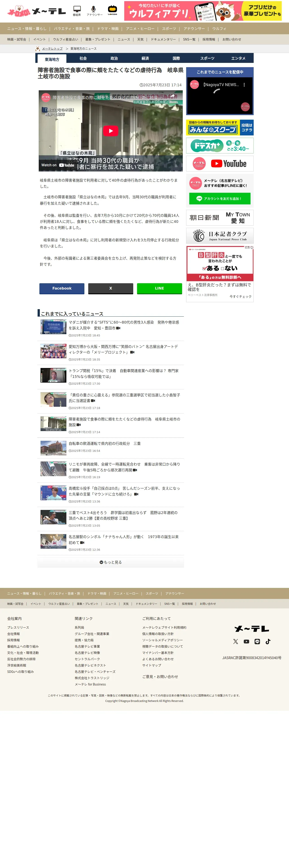Open the リニモが車両故障 news thumbnail

[x=53, y=469]
